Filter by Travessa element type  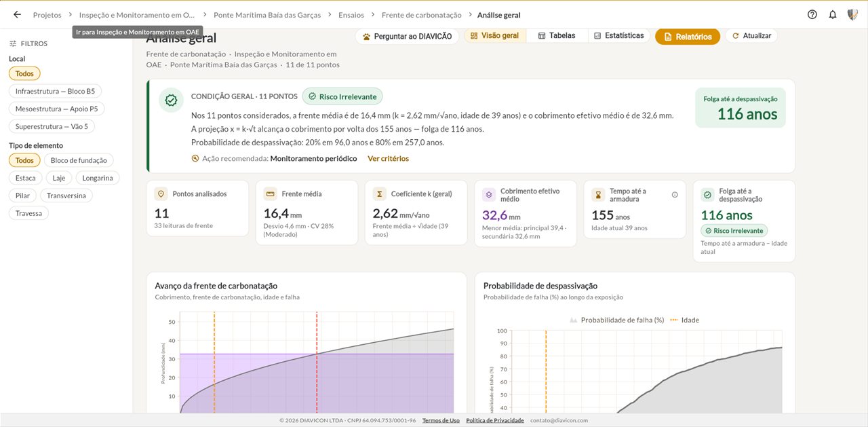click(28, 213)
